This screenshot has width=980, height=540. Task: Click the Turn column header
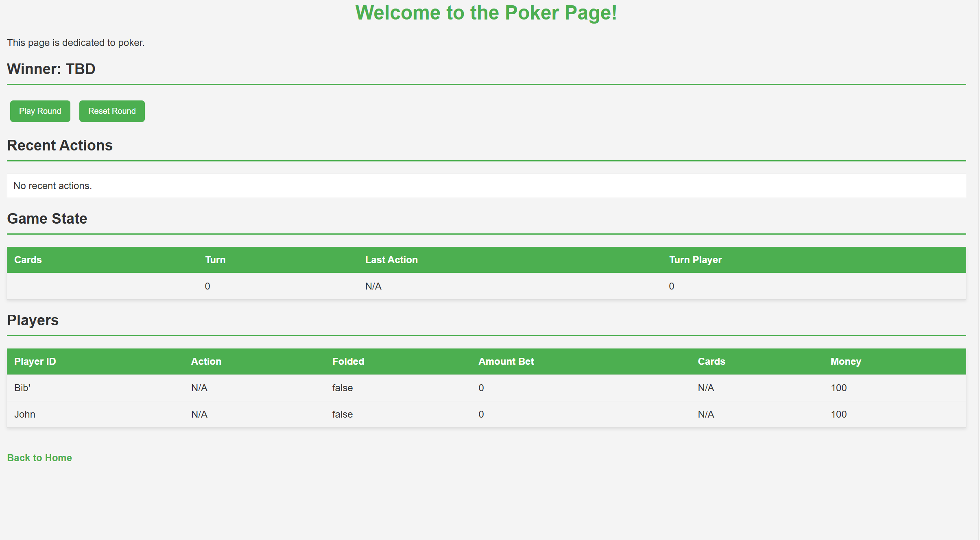[x=215, y=260]
